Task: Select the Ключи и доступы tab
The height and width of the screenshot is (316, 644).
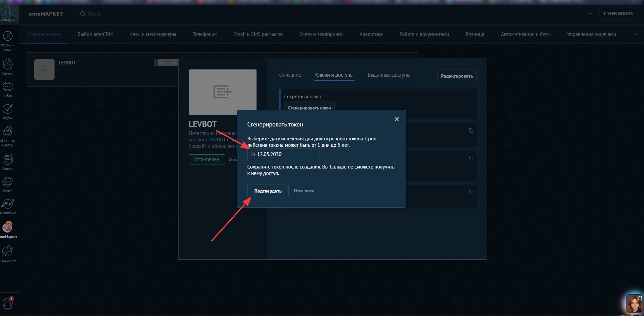Action: pos(334,75)
